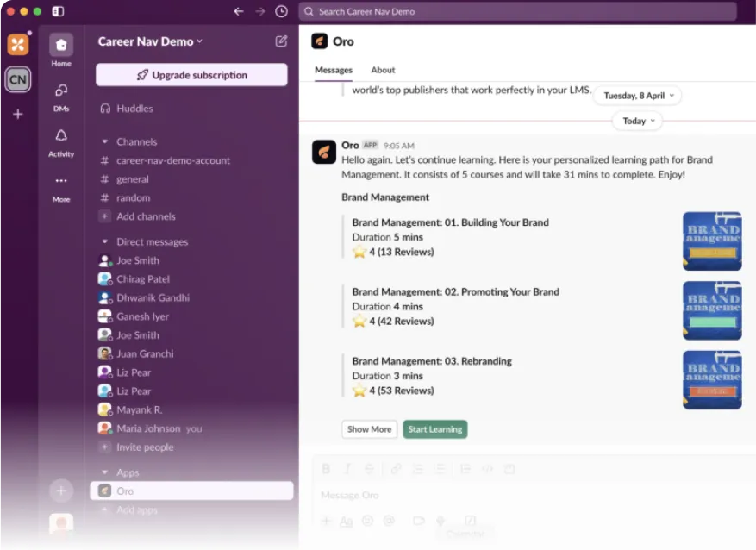Collapse the Channels section
This screenshot has width=756, height=550.
coord(104,141)
